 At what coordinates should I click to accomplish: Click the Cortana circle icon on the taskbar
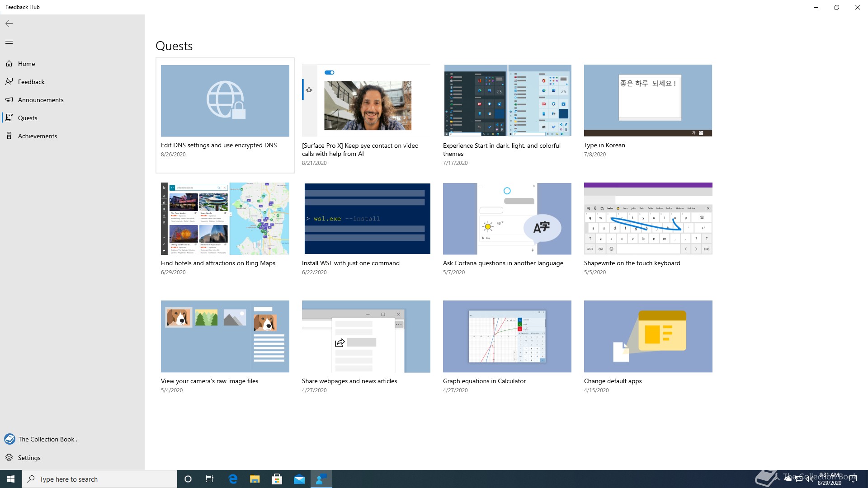188,479
